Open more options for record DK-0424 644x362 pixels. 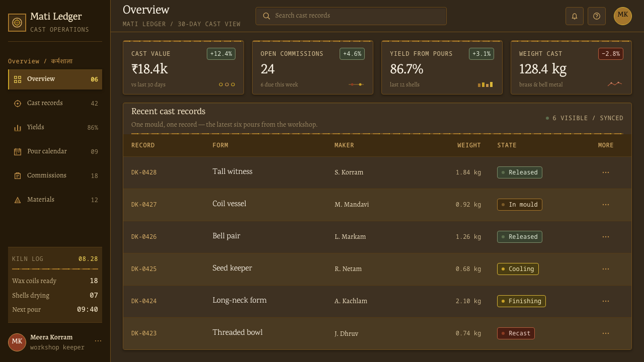click(x=606, y=301)
